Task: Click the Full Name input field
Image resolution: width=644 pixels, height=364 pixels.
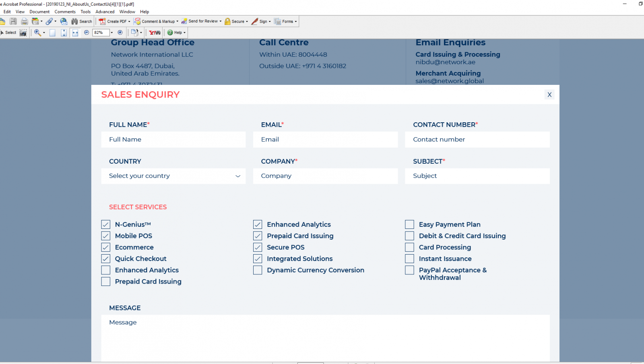Action: point(173,140)
